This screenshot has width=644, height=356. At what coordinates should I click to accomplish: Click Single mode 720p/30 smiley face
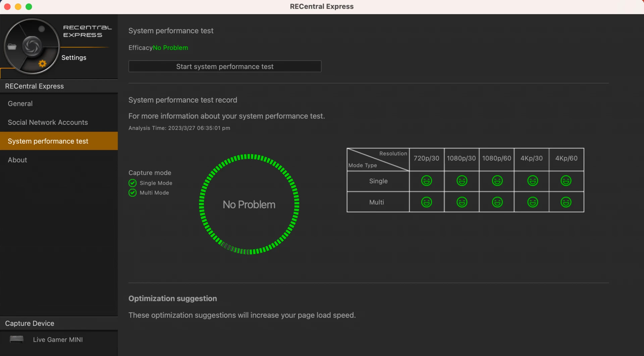426,181
